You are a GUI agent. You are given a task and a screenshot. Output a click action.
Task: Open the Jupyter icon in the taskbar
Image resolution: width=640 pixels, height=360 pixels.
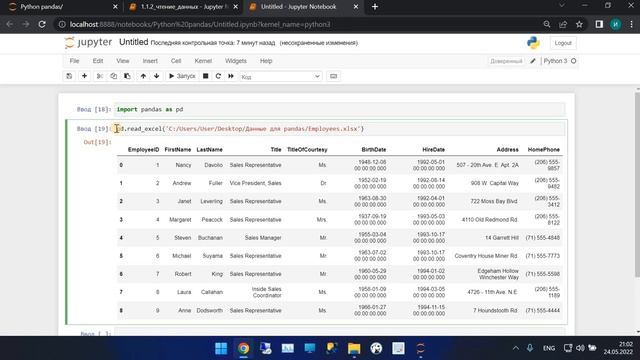pyautogui.click(x=420, y=348)
